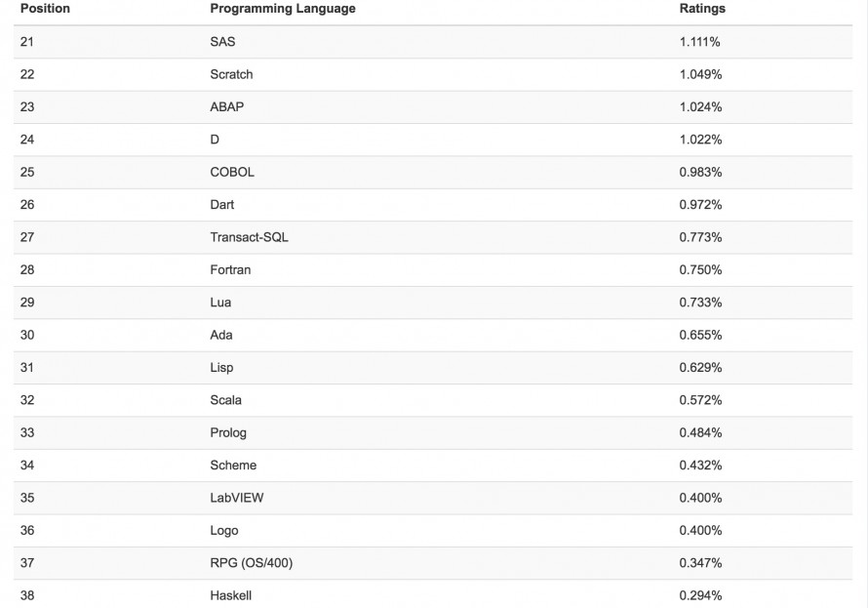Select the Lisp language entry
This screenshot has width=868, height=608.
(x=221, y=368)
